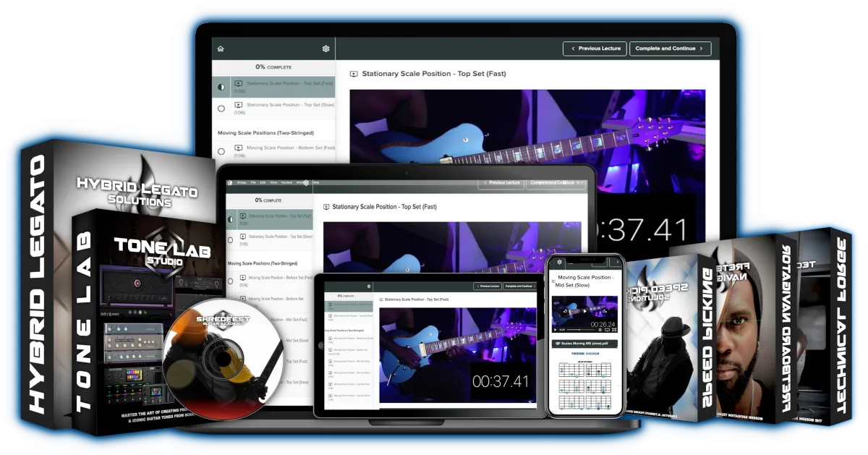This screenshot has height=455, width=868.
Task: Click video icon beside lecture title on tablet
Action: click(x=381, y=299)
